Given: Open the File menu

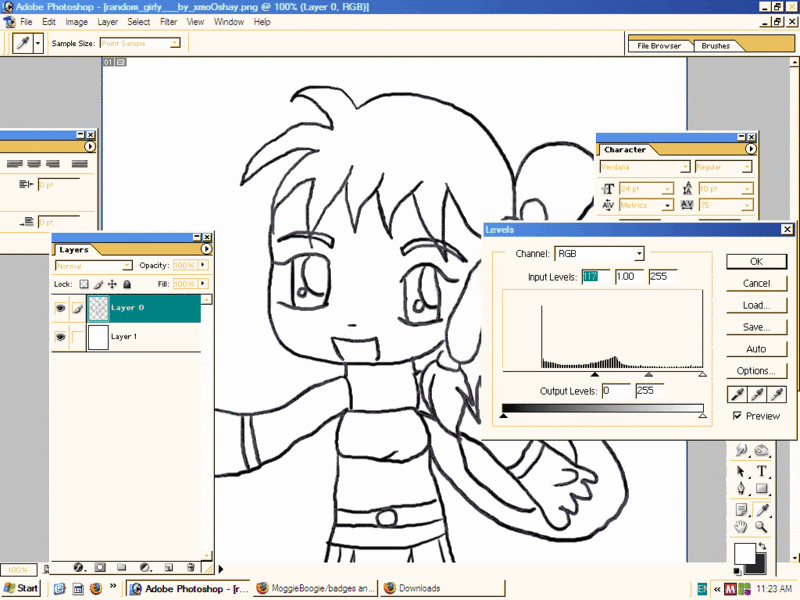Looking at the screenshot, I should point(26,22).
